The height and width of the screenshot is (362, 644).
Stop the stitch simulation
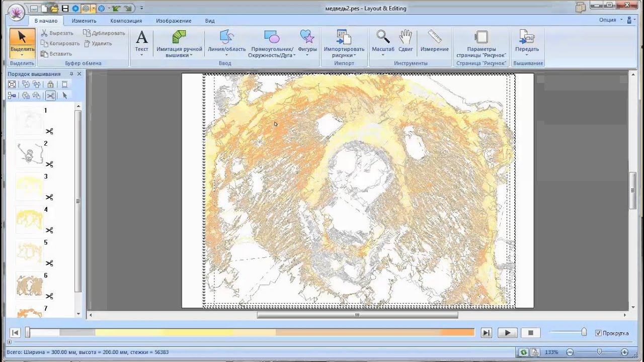click(x=530, y=333)
